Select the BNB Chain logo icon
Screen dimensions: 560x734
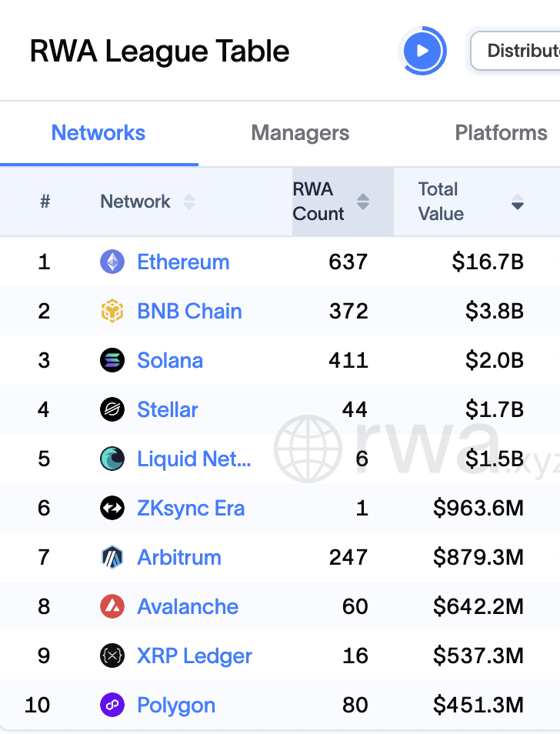pyautogui.click(x=112, y=311)
